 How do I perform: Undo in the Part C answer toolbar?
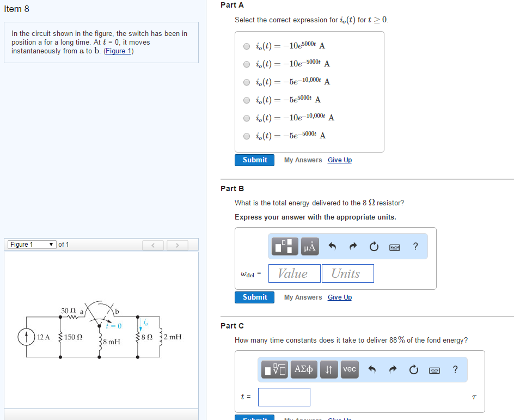pos(372,369)
